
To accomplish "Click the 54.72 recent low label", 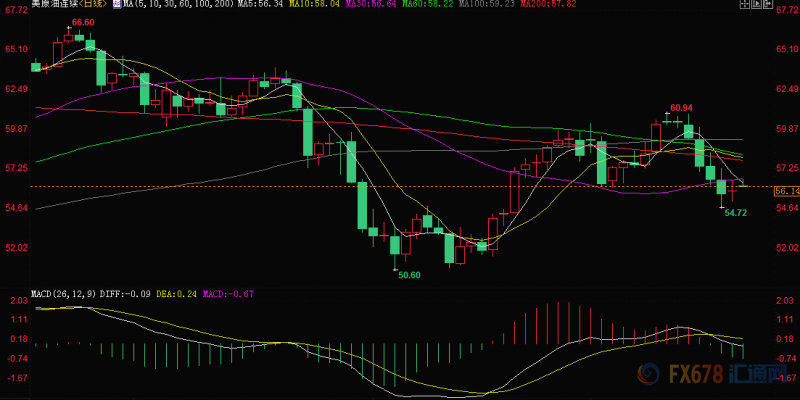I will tap(736, 213).
